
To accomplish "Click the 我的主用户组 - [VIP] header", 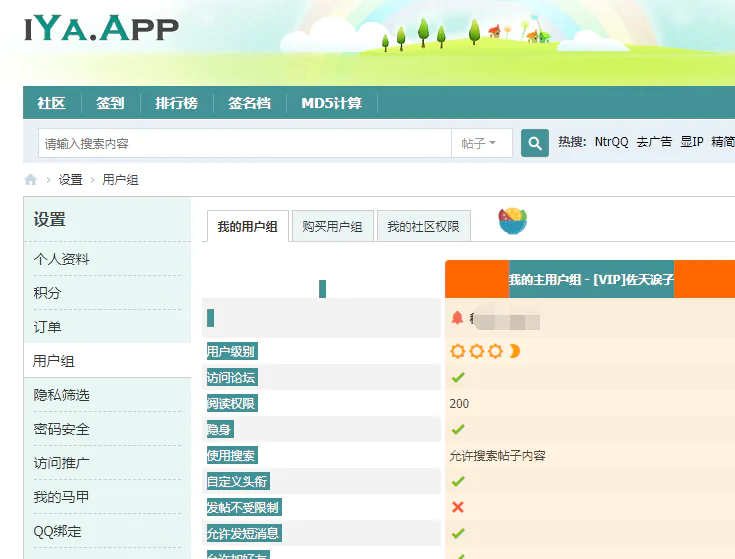I will [x=591, y=279].
